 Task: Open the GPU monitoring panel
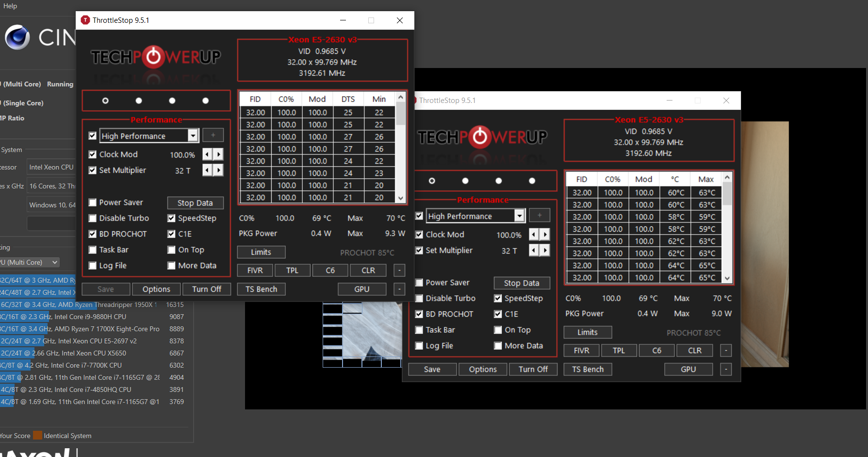(x=362, y=289)
